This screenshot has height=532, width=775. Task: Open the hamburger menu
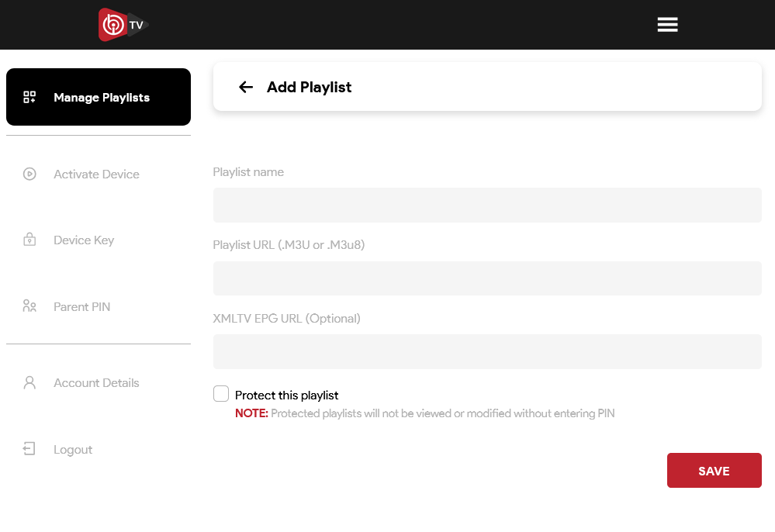tap(667, 25)
